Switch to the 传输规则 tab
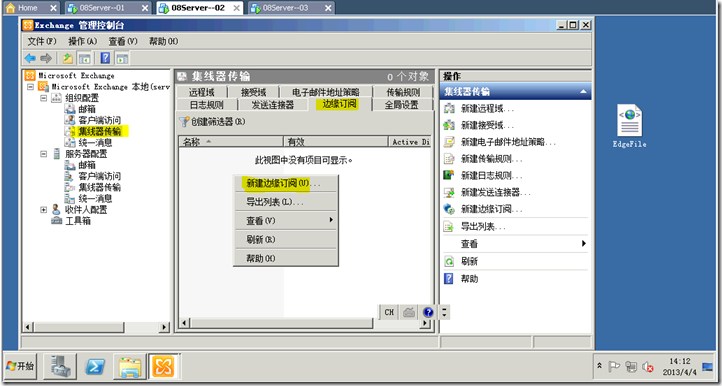Viewport: 722px width, 386px height. click(403, 92)
